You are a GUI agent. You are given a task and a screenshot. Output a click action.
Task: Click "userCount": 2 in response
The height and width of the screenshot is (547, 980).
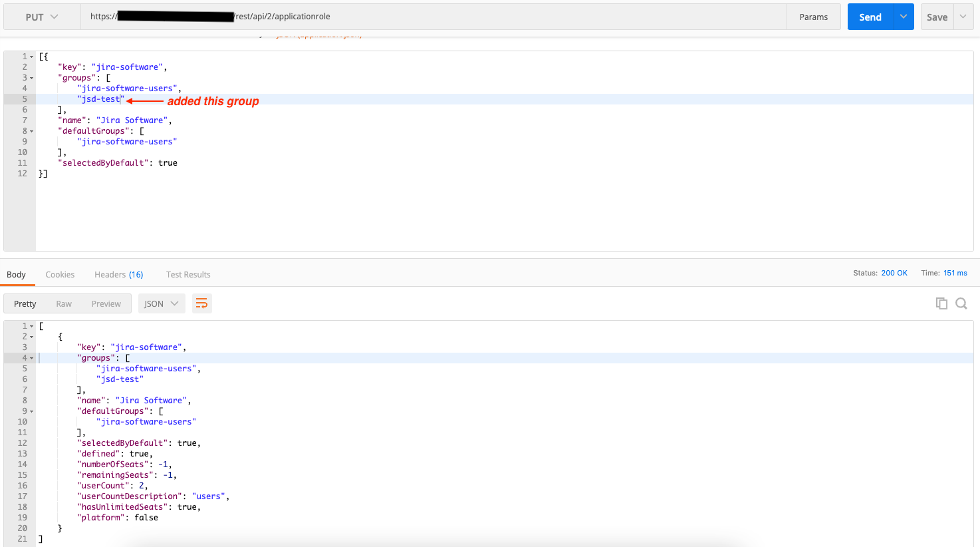pos(112,486)
